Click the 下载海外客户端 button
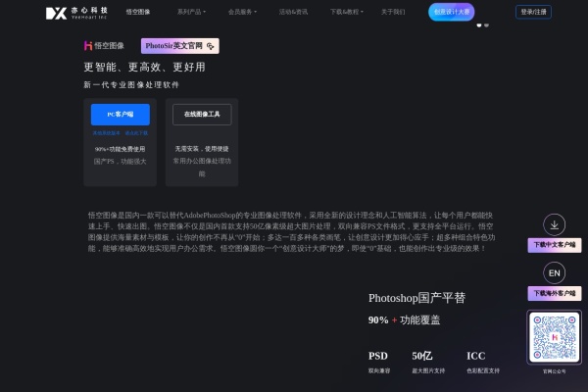Image resolution: width=588 pixels, height=392 pixels. click(x=555, y=293)
